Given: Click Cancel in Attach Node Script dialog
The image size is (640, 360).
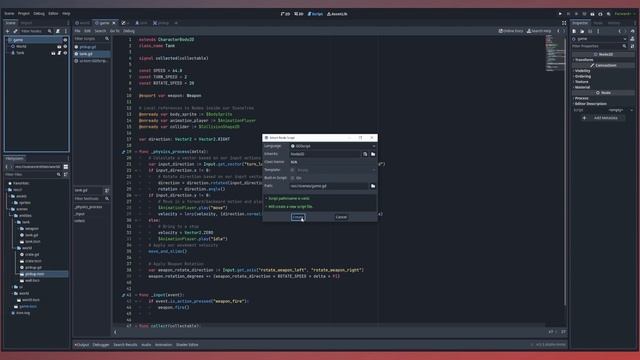Looking at the screenshot, I should (341, 217).
